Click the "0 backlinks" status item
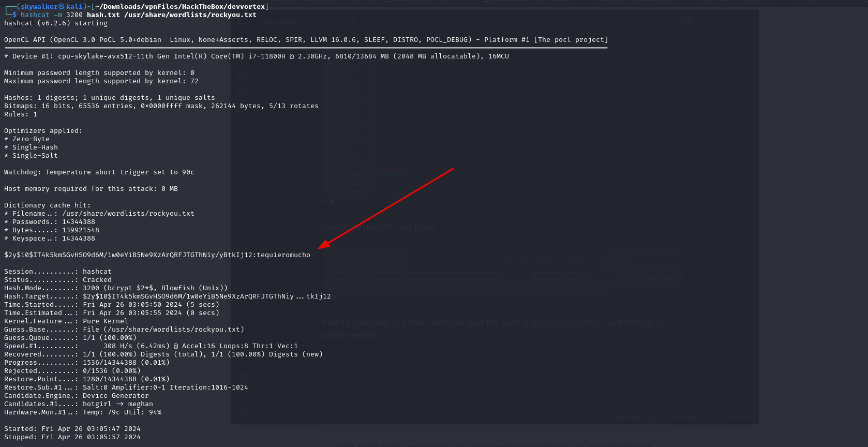This screenshot has width=868, height=447. (626, 416)
